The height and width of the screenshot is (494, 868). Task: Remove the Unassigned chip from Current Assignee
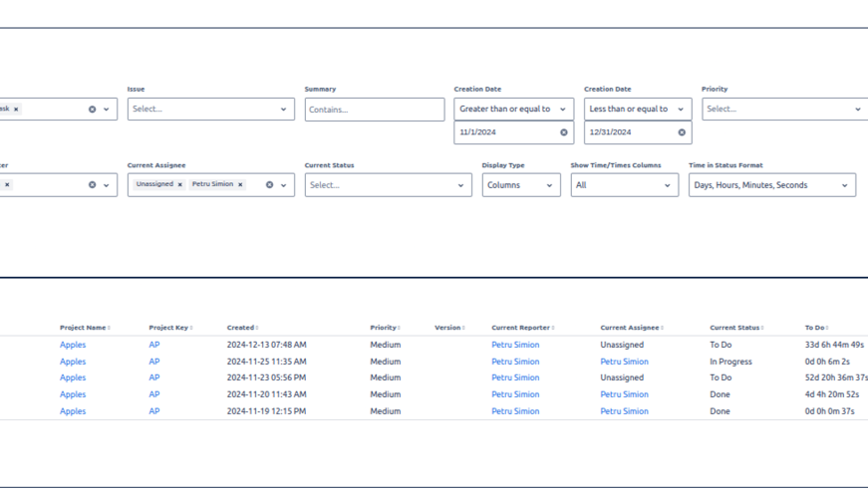180,185
